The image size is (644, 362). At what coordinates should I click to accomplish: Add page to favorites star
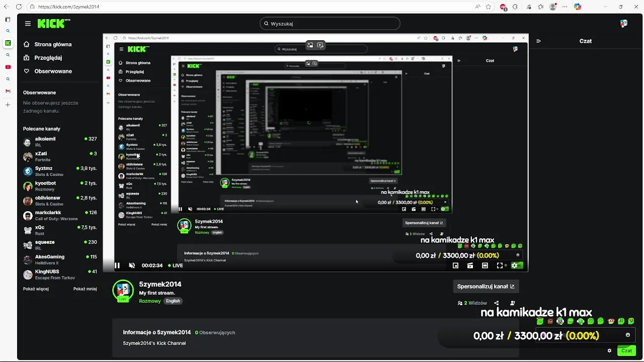tap(489, 7)
